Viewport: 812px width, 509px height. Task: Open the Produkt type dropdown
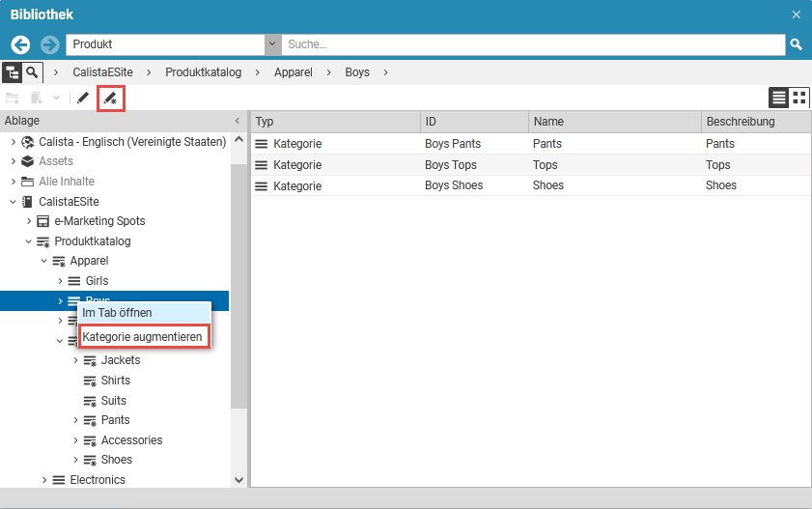pyautogui.click(x=272, y=44)
